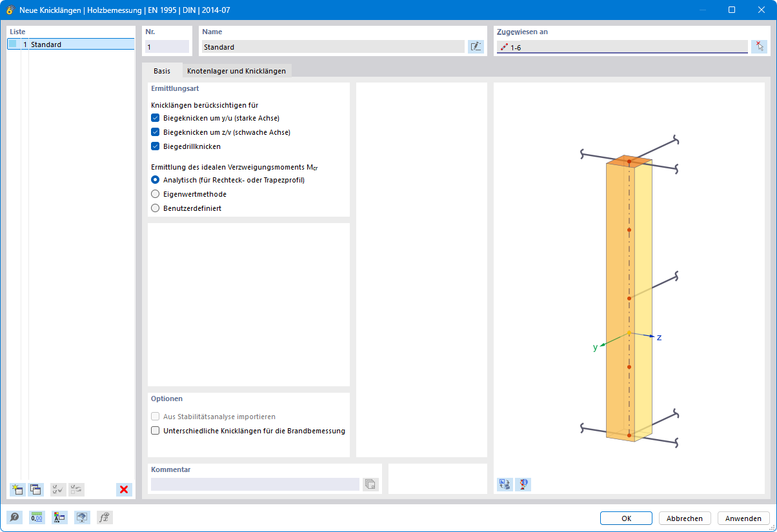Select the Eigenwertmethode radio option

point(155,194)
